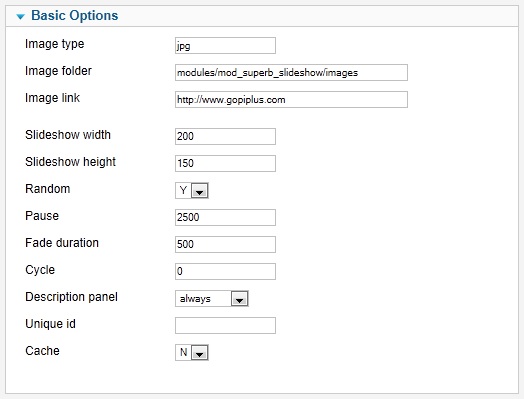
Task: Click the Basic Options heading
Action: pyautogui.click(x=75, y=16)
